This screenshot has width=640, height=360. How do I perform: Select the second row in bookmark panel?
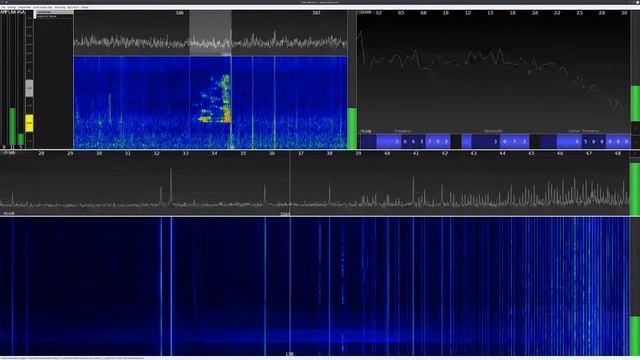pyautogui.click(x=54, y=16)
